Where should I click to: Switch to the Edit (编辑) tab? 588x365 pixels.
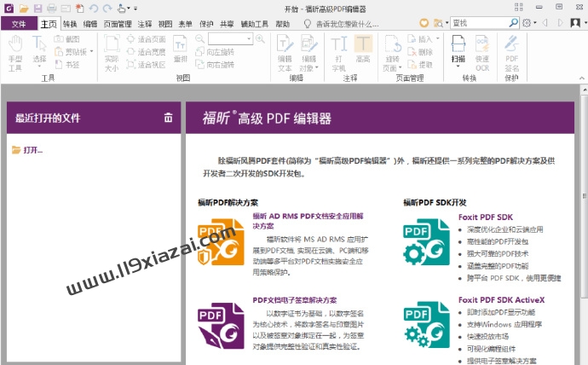(x=90, y=24)
